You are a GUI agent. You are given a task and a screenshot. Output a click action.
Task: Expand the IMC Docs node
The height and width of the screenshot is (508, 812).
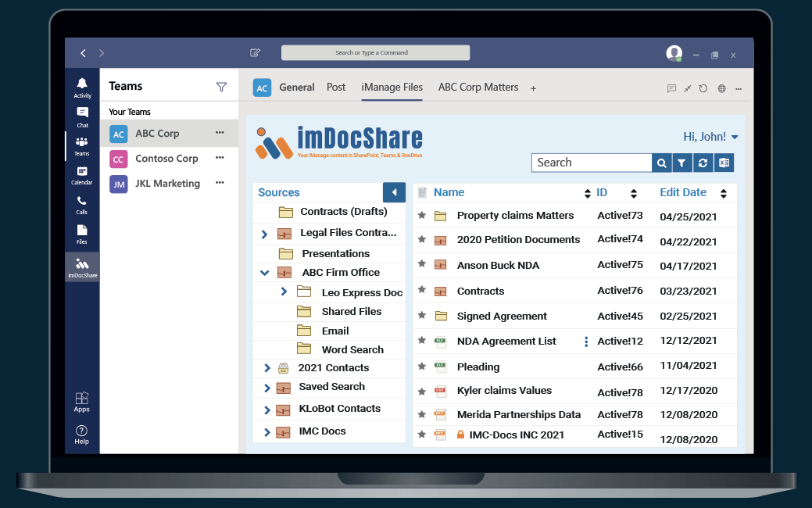pos(267,432)
